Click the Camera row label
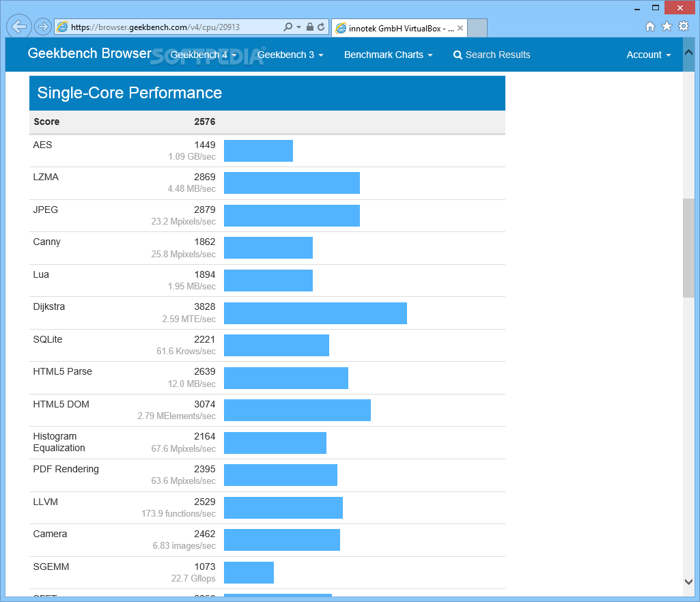Viewport: 700px width, 602px height. pos(50,534)
